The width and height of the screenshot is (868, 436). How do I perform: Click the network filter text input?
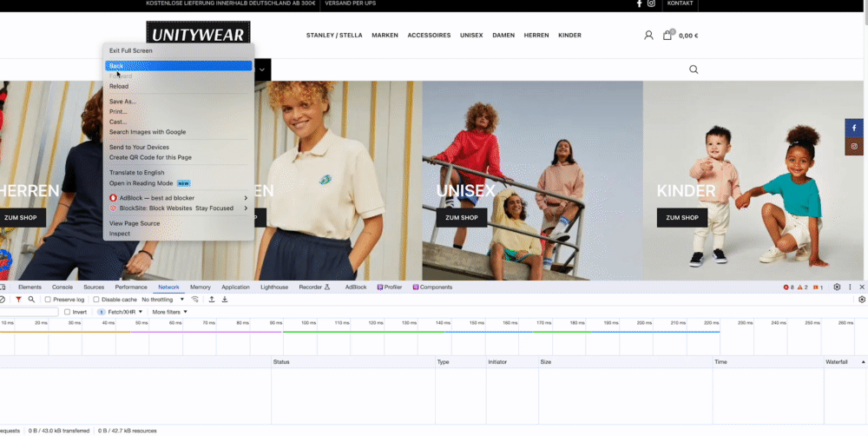[x=29, y=312]
